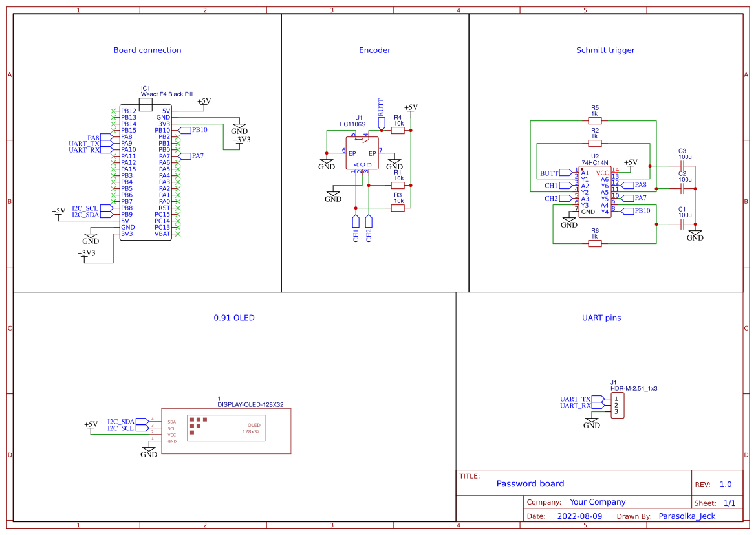Click the R6 1k resistor symbol
Screen dimensions: 756x535
tap(596, 243)
